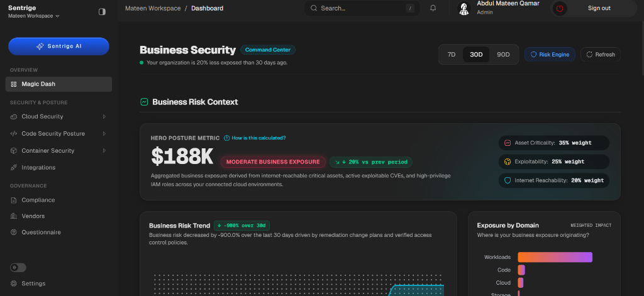Collapse the sidebar with the panel icon
This screenshot has width=644, height=296.
click(x=102, y=12)
